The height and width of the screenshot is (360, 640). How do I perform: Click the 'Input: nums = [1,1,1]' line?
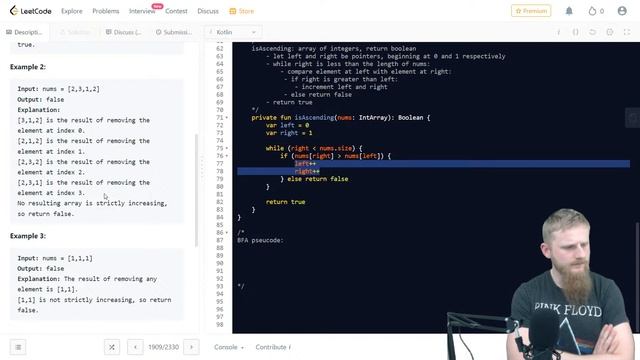[x=55, y=258]
